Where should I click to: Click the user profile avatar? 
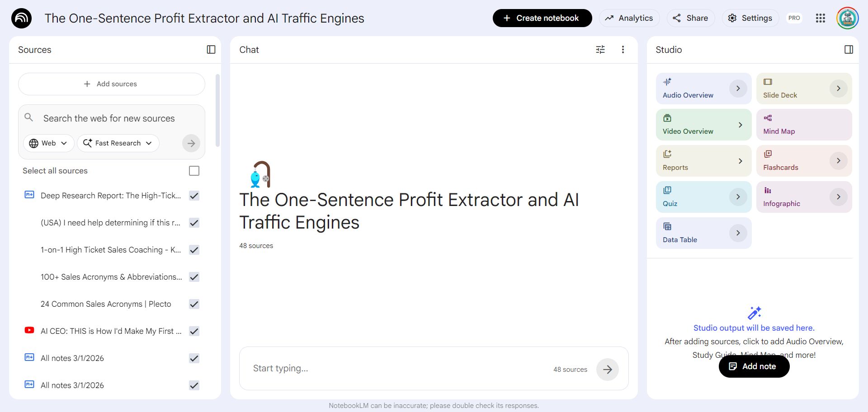pos(847,18)
